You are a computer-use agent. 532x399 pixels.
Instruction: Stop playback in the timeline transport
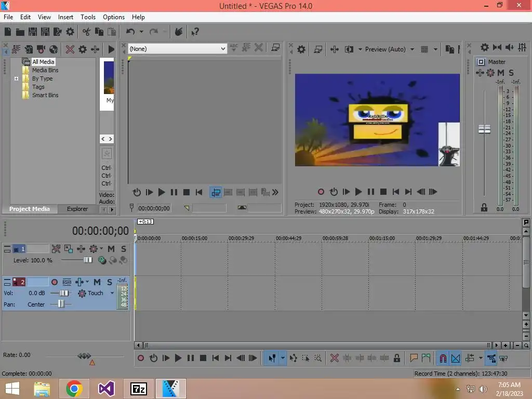pyautogui.click(x=203, y=358)
